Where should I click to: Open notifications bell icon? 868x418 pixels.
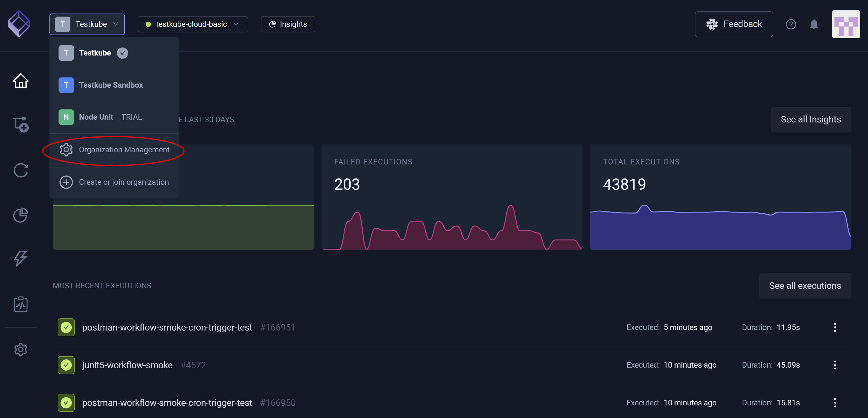814,24
